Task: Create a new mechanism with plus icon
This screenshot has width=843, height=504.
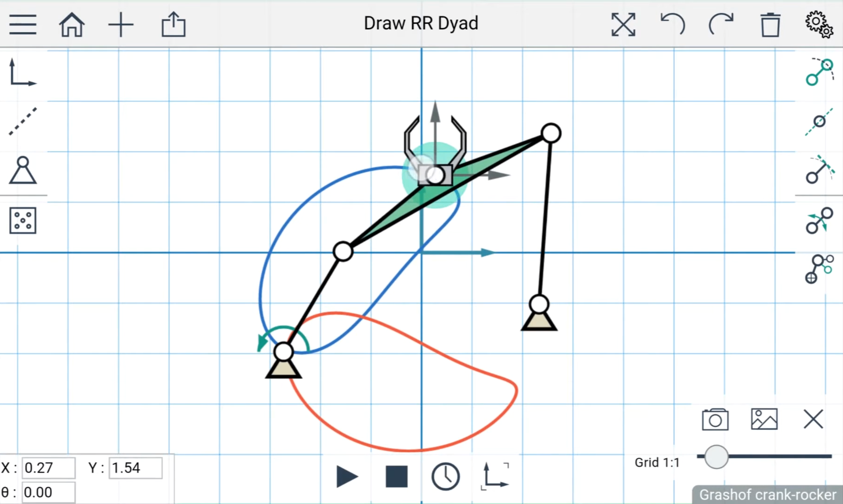Action: tap(121, 25)
